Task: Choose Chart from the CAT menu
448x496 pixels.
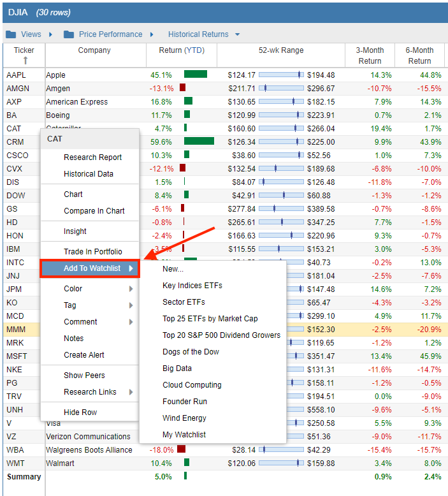Action: click(x=73, y=194)
